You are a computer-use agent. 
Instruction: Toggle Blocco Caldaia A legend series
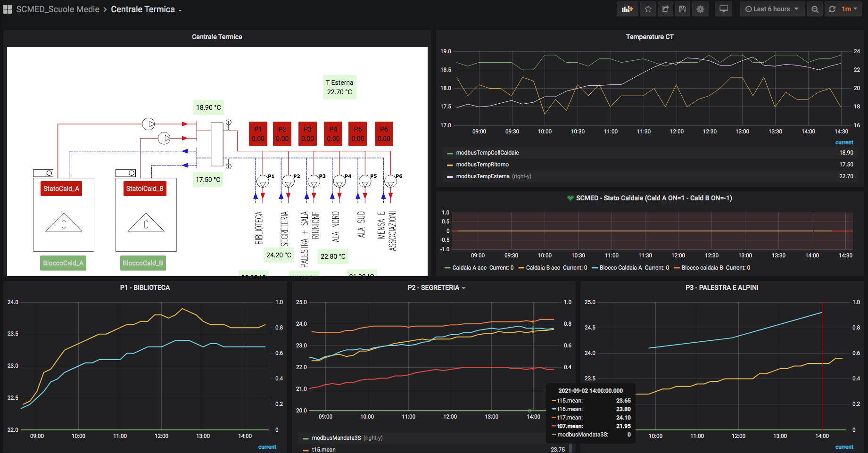click(x=620, y=268)
